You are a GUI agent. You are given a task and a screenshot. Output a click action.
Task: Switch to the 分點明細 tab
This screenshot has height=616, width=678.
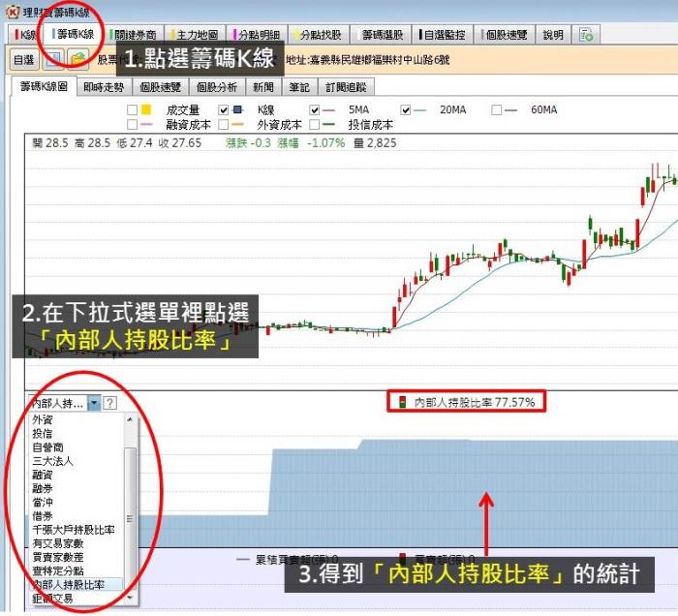click(x=256, y=35)
